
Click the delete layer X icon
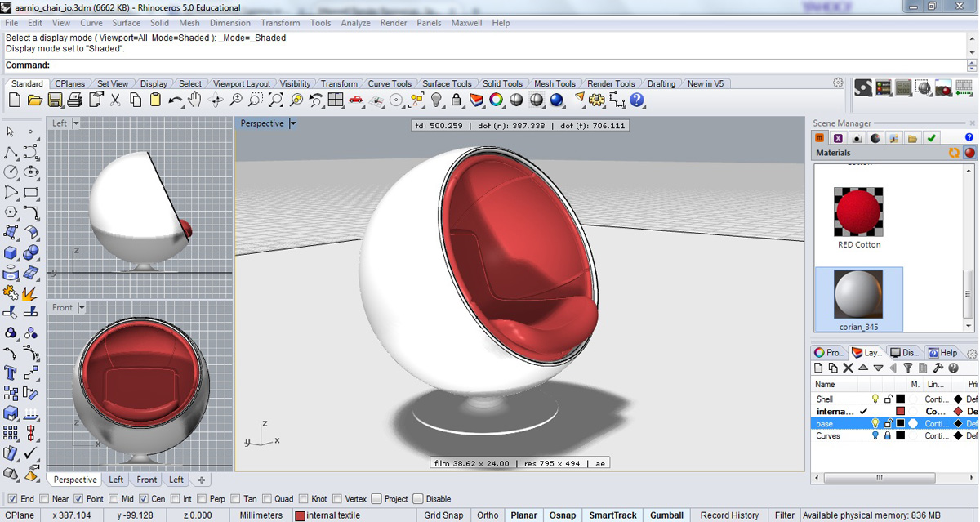pyautogui.click(x=848, y=368)
